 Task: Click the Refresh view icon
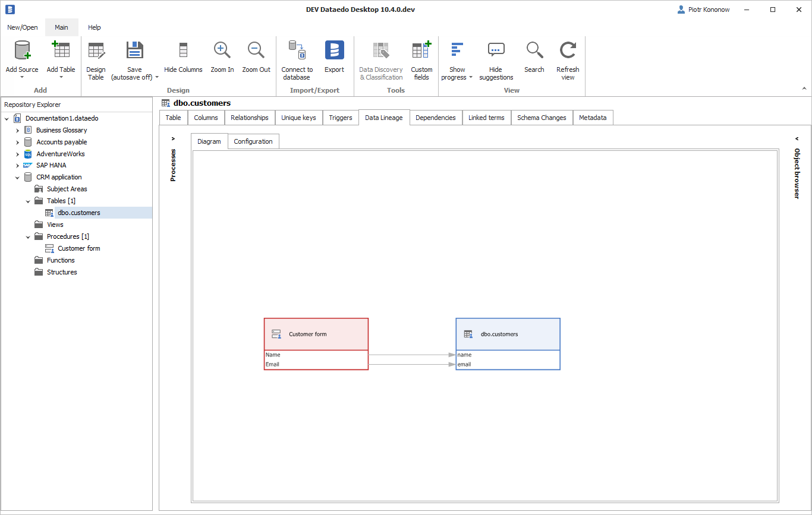click(x=568, y=51)
